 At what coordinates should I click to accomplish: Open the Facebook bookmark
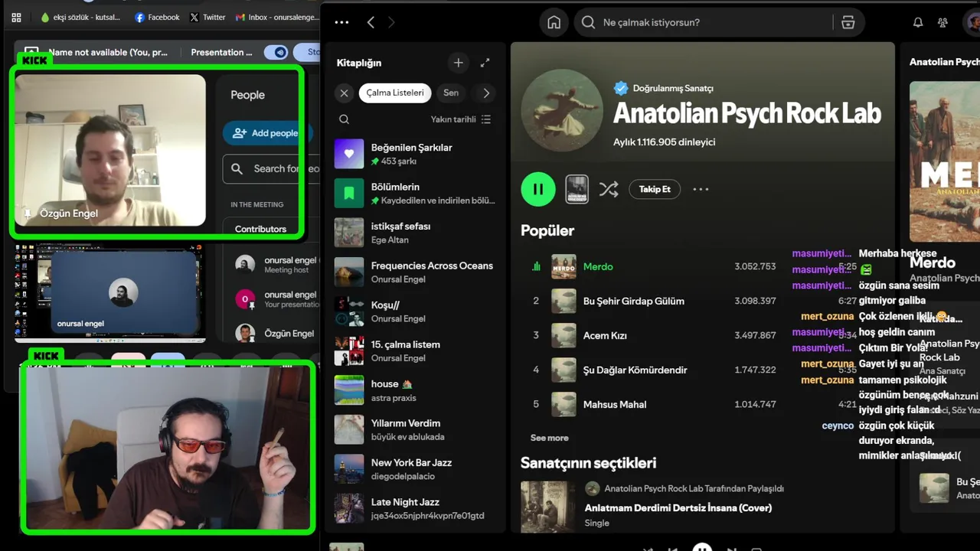click(x=157, y=17)
